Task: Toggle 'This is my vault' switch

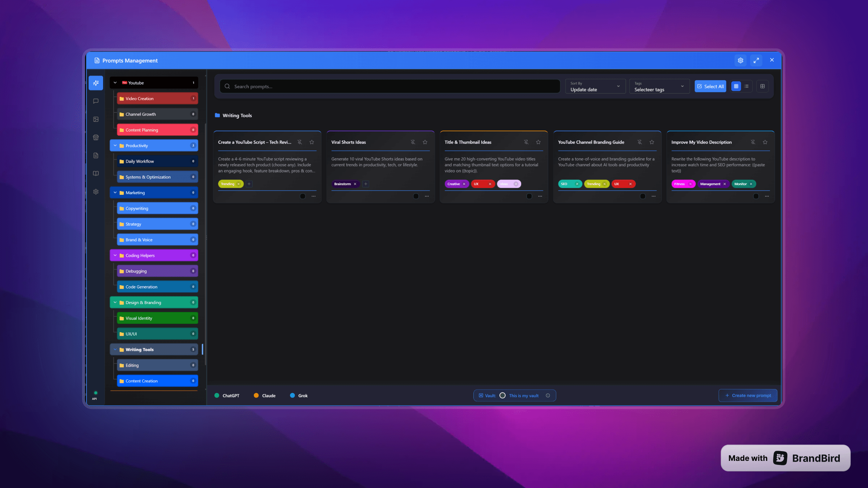Action: 503,395
